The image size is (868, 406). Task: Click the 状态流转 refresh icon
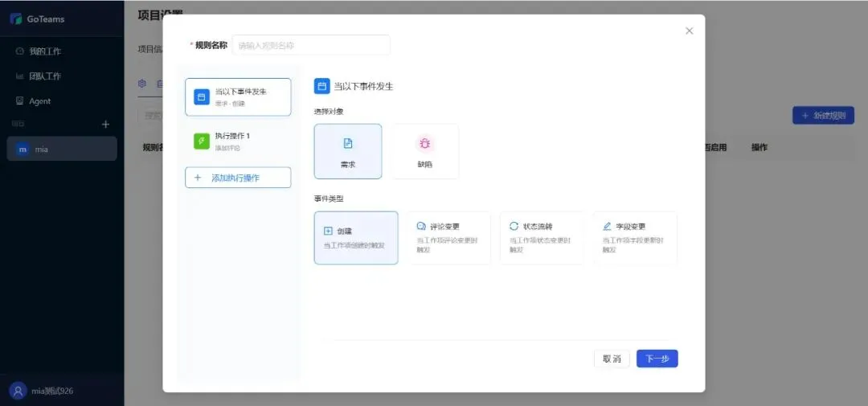point(514,227)
